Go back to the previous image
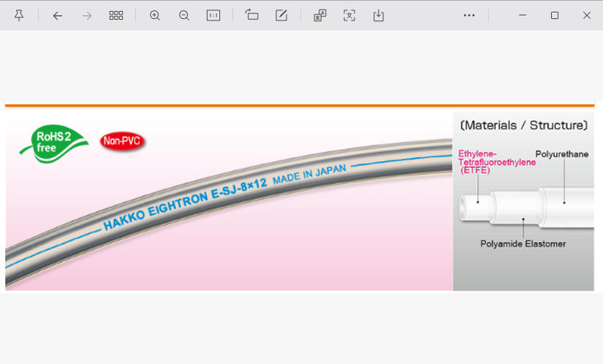Image resolution: width=603 pixels, height=364 pixels. click(57, 16)
